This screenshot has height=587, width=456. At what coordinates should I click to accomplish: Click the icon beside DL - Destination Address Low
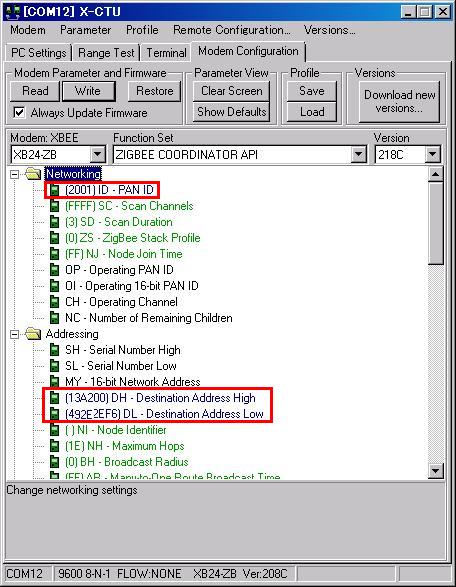click(55, 414)
